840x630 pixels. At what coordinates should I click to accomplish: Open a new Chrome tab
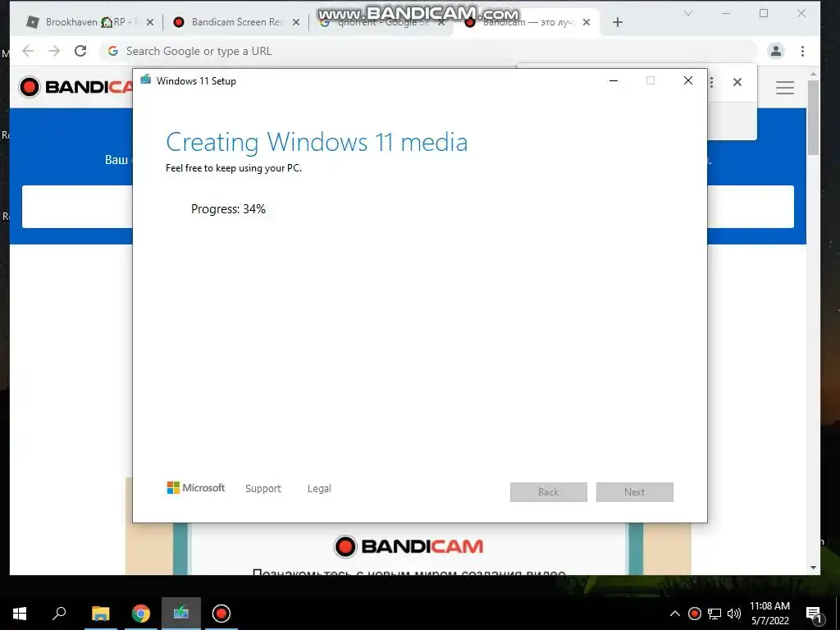[x=618, y=22]
